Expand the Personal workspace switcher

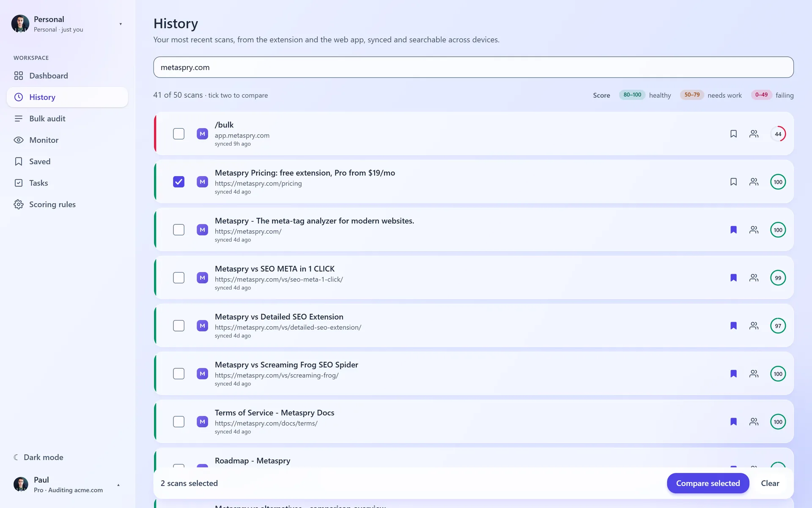(x=67, y=24)
